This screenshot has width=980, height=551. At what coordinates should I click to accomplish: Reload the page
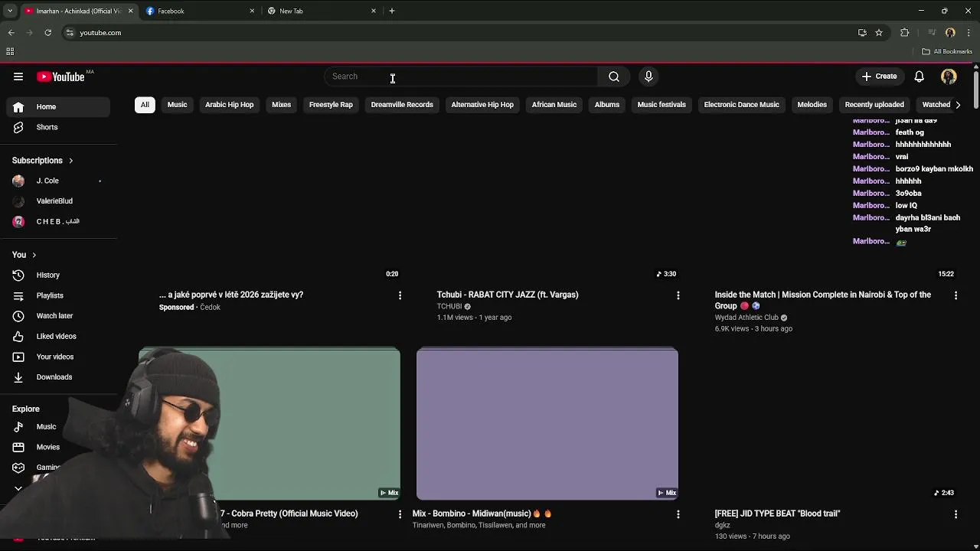coord(47,33)
